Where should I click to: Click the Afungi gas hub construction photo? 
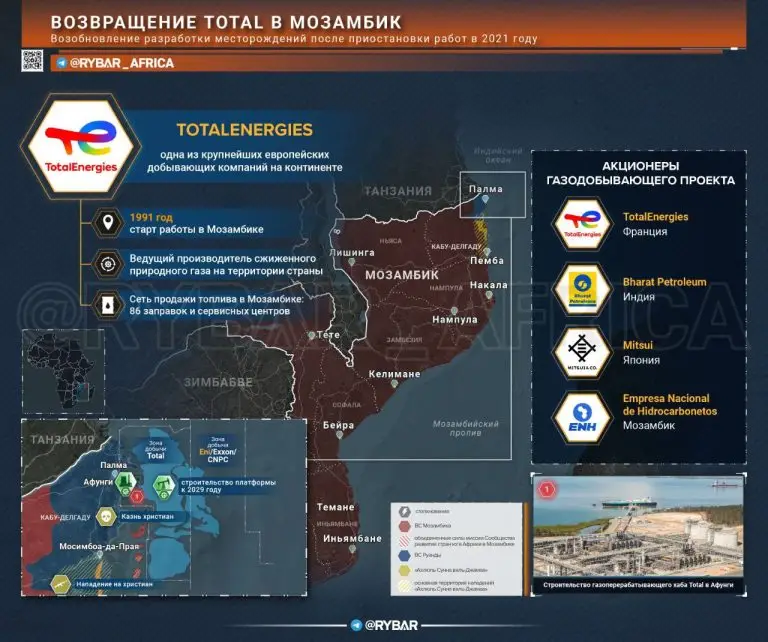point(640,535)
